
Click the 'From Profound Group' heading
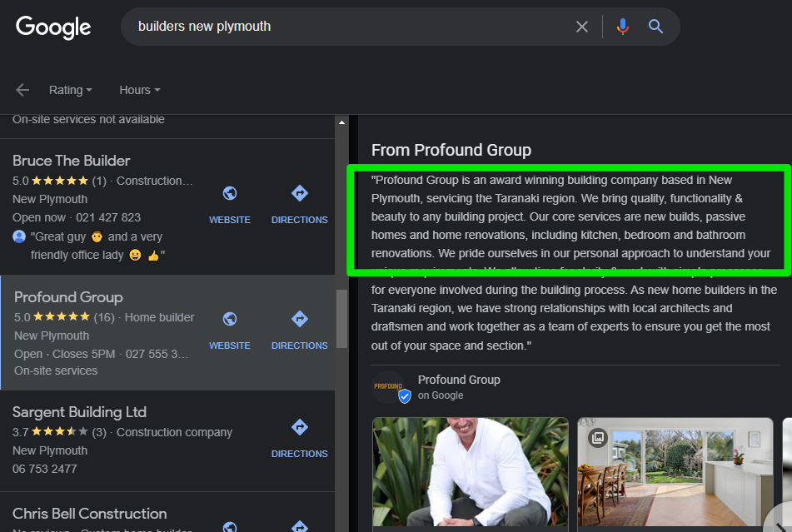[451, 150]
